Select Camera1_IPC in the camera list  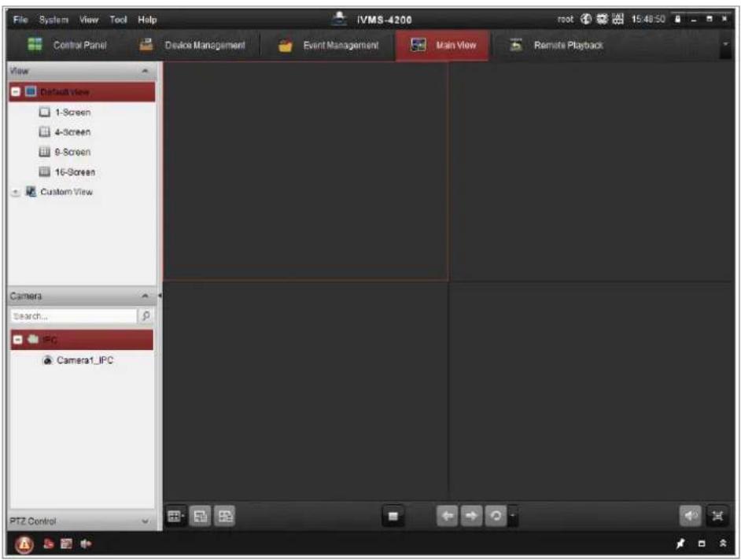(x=85, y=360)
